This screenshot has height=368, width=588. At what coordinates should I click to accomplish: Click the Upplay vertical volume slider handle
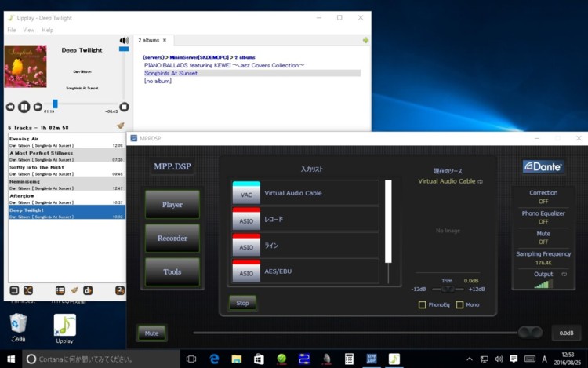pos(124,49)
